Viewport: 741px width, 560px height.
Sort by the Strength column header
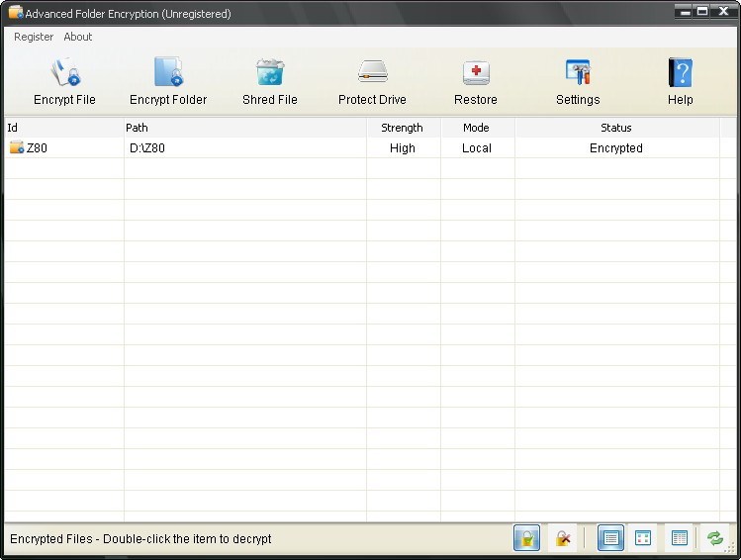[404, 128]
